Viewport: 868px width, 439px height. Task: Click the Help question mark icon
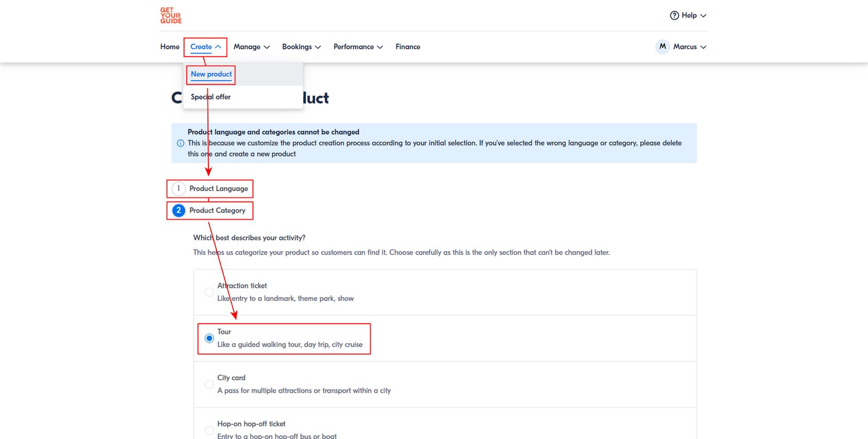click(674, 15)
